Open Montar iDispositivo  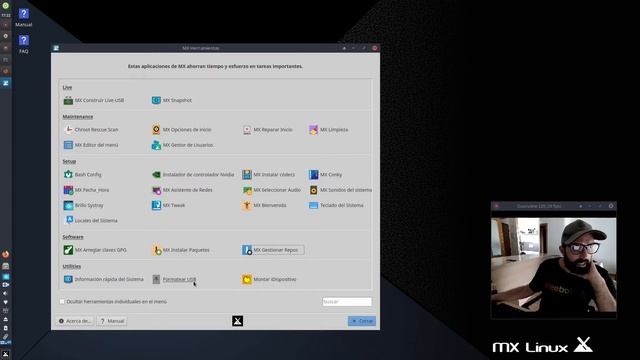[x=269, y=279]
